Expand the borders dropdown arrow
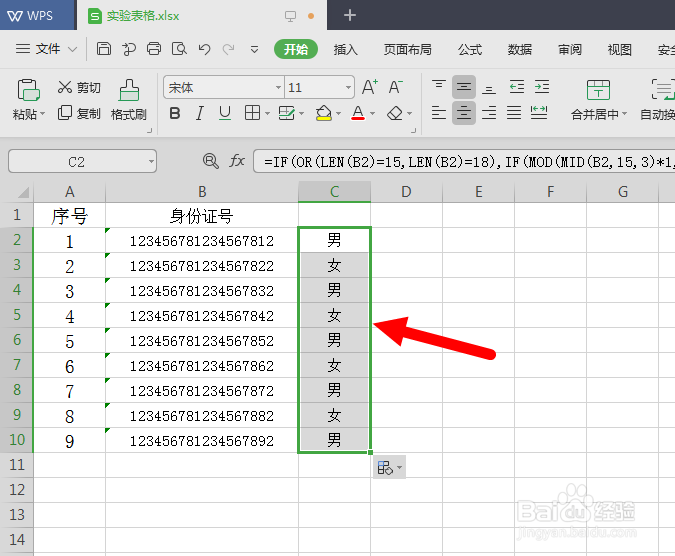Viewport: 675px width, 556px height. [267, 114]
